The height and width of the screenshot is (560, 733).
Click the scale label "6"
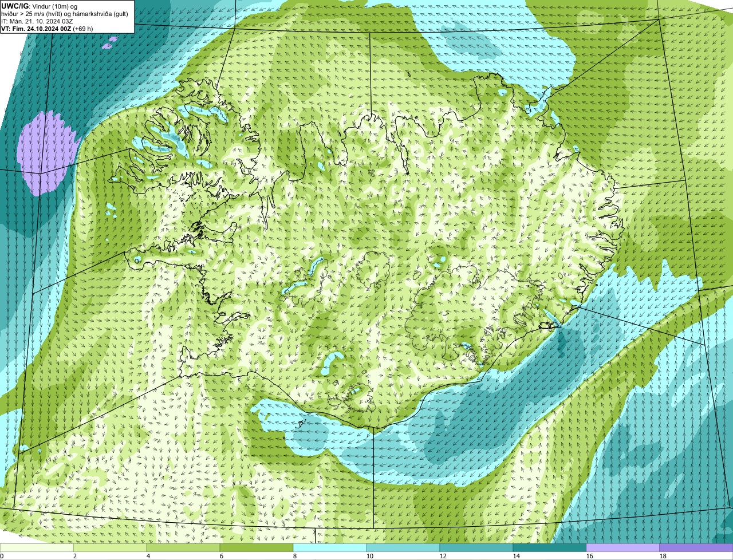pos(222,556)
